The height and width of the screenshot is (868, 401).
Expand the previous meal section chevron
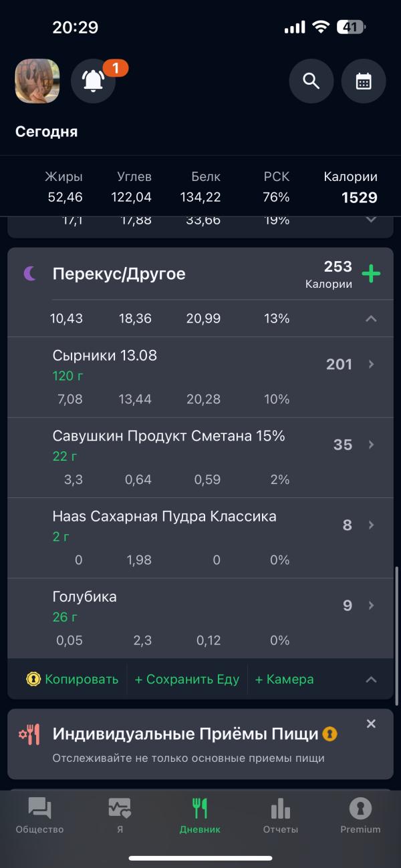pyautogui.click(x=371, y=220)
